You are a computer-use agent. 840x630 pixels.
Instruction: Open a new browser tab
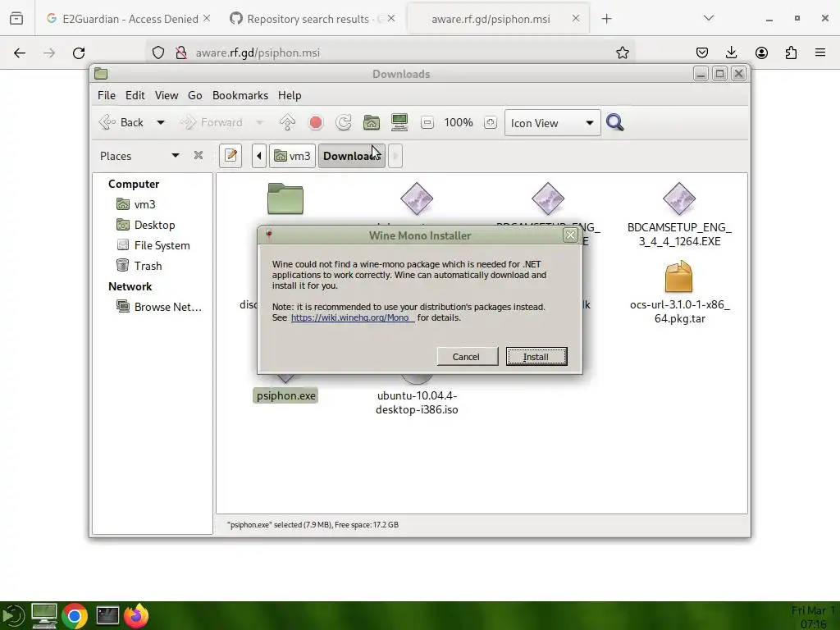pyautogui.click(x=606, y=19)
